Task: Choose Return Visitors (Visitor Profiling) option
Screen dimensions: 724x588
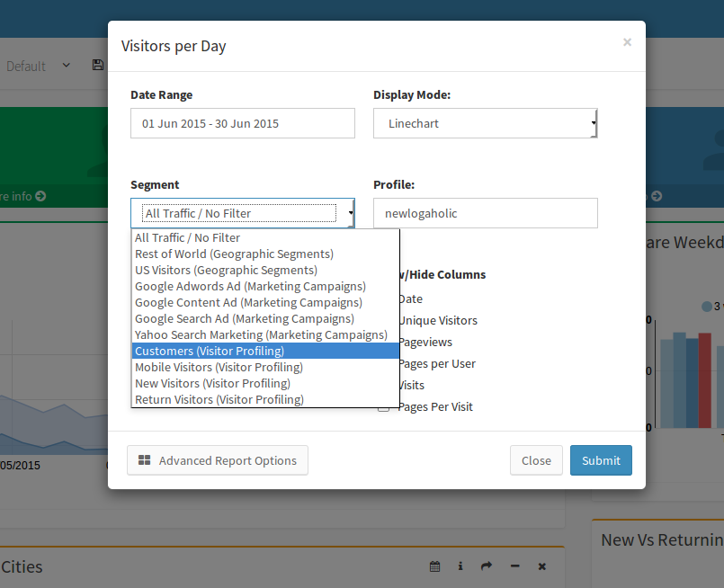Action: pyautogui.click(x=219, y=399)
